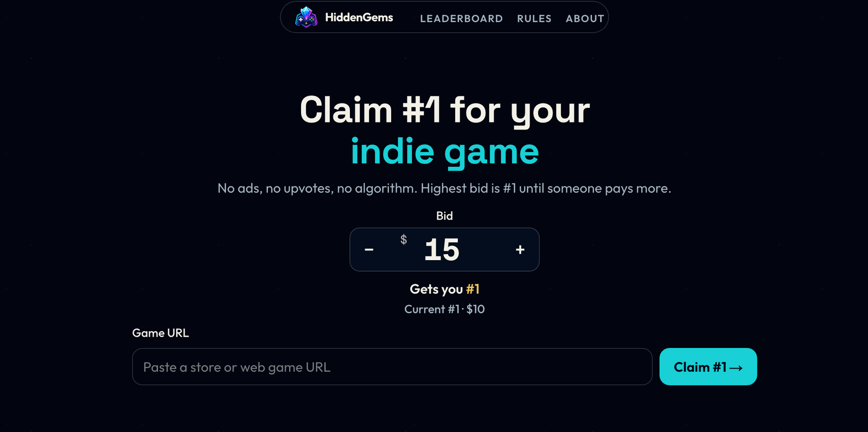
Task: Increase the bid with the plus button
Action: coord(520,249)
